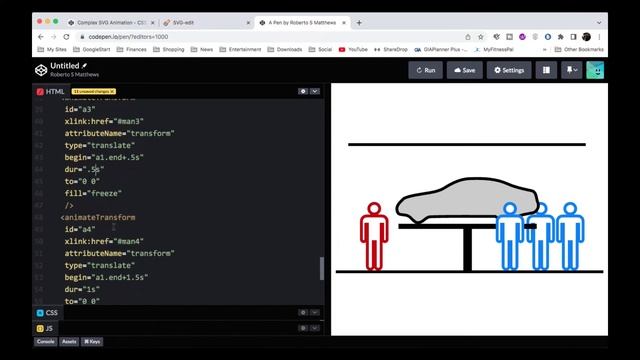Screen dimensions: 640x360
Task: Close the SVG-edit browser tab
Action: pyautogui.click(x=248, y=23)
